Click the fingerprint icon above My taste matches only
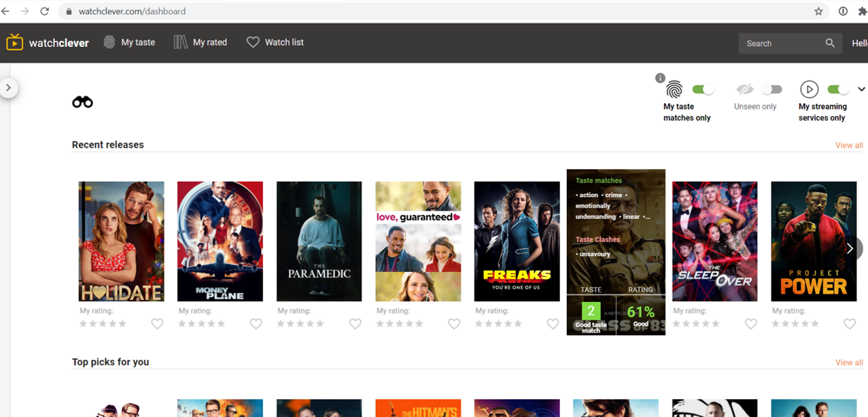 674,89
